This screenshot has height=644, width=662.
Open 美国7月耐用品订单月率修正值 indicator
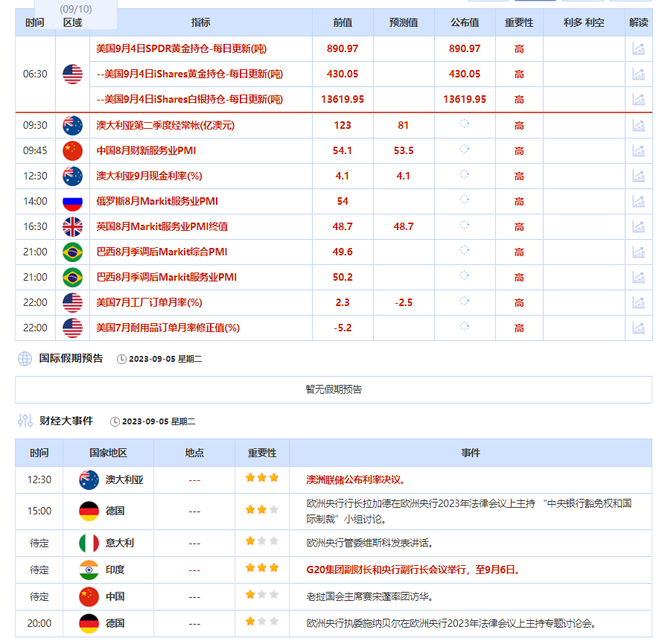click(x=168, y=328)
